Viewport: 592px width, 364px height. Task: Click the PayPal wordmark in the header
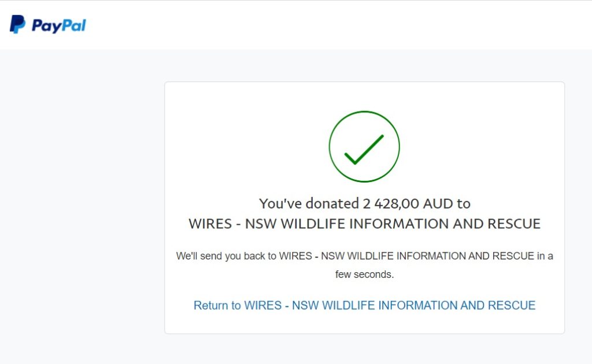click(58, 25)
